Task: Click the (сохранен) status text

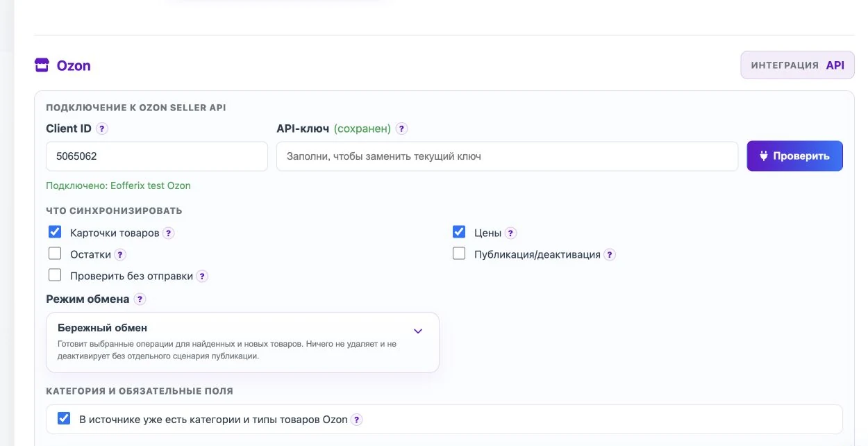Action: pyautogui.click(x=362, y=129)
